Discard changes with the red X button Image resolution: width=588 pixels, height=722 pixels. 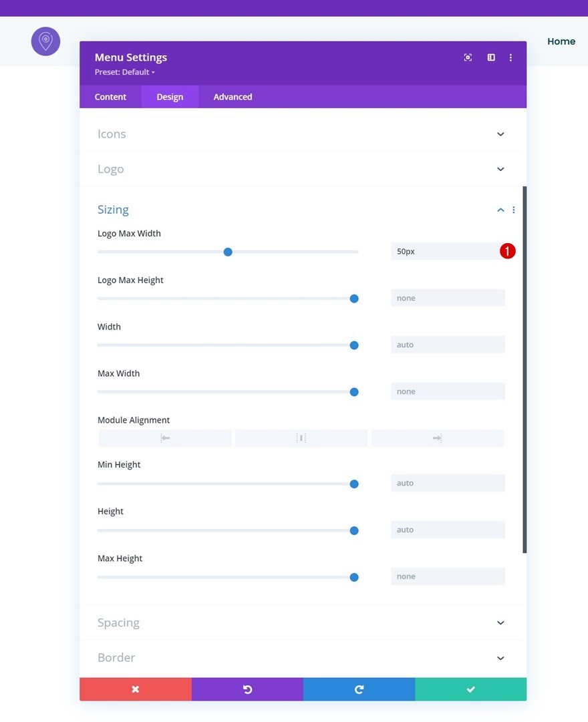(x=136, y=689)
